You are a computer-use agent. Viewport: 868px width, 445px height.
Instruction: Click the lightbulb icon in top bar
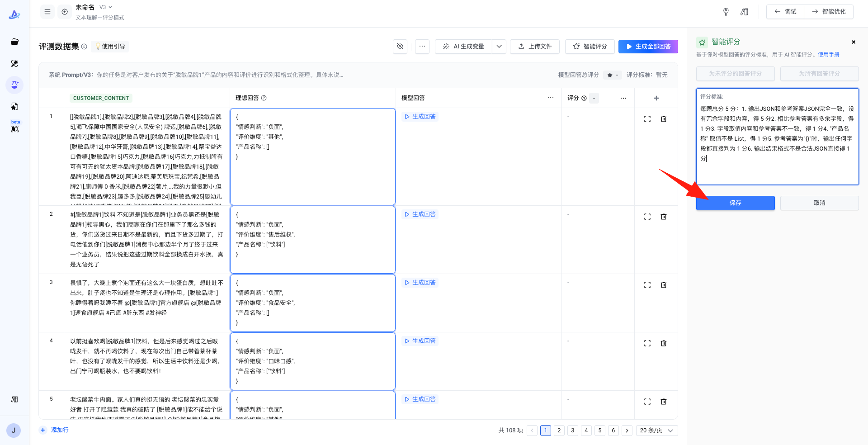pyautogui.click(x=726, y=12)
